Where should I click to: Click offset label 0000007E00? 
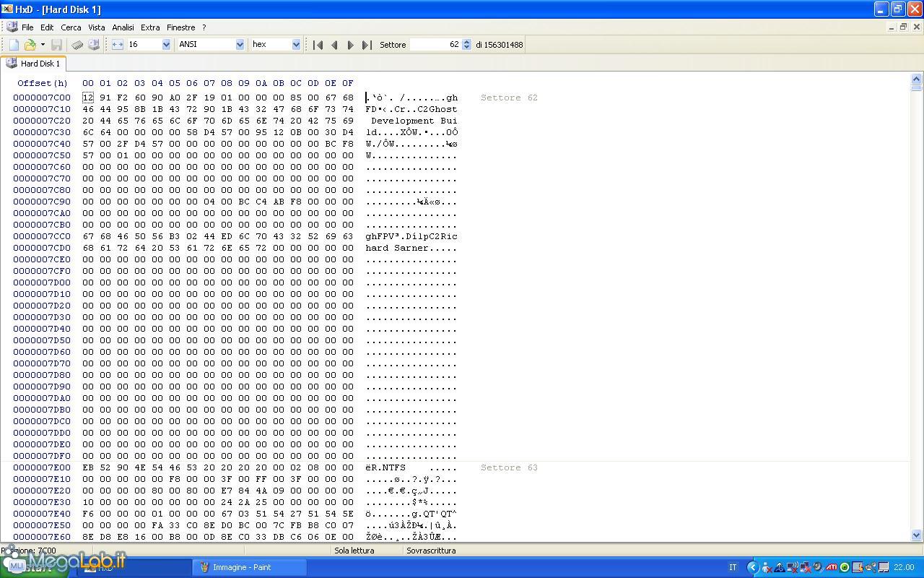tap(42, 467)
